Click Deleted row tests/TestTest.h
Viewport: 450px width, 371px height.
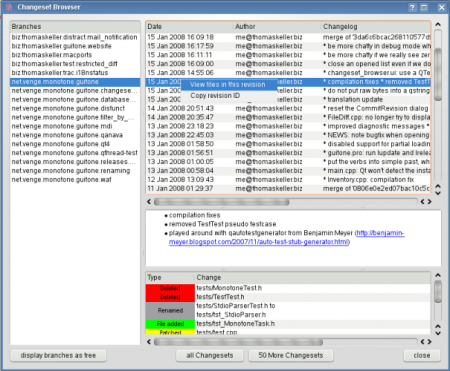(x=288, y=297)
